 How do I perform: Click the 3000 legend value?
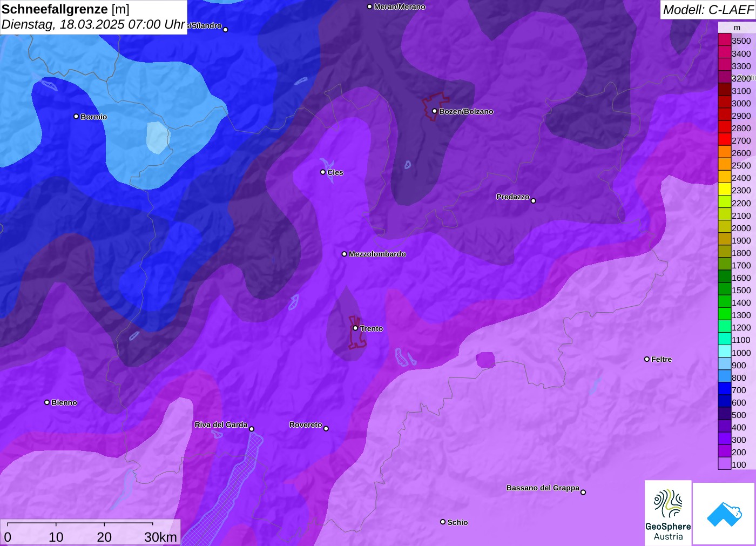[741, 103]
